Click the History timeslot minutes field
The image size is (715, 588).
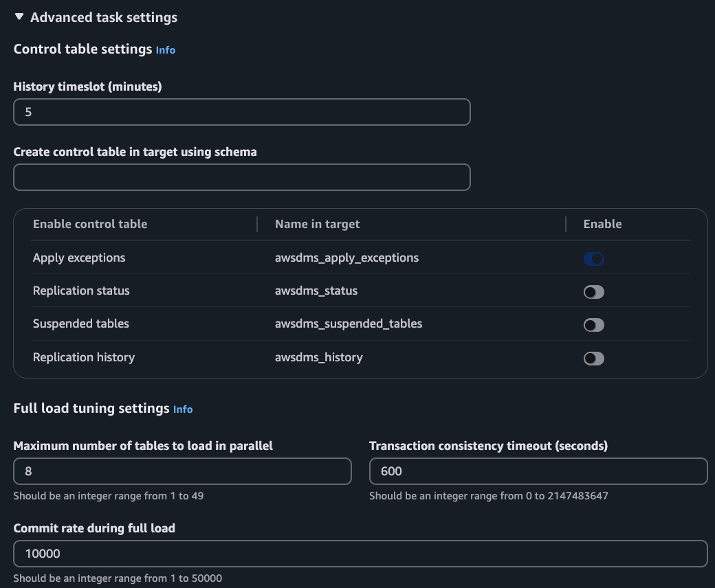(241, 112)
